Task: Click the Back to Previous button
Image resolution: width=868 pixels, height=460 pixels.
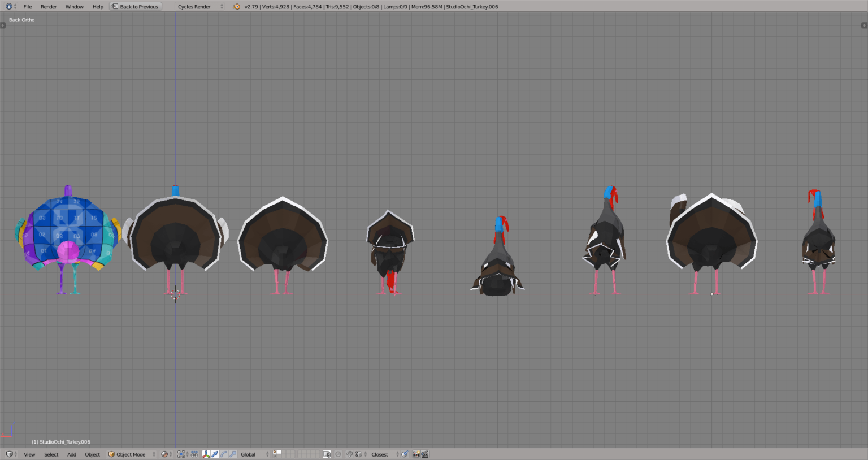Action: (x=135, y=6)
